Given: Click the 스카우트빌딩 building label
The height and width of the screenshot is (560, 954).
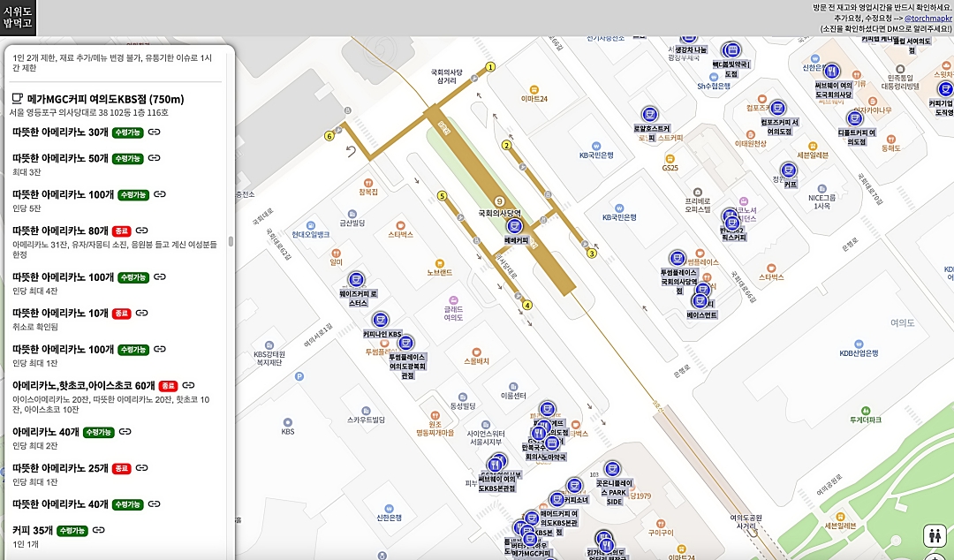Looking at the screenshot, I should (366, 420).
